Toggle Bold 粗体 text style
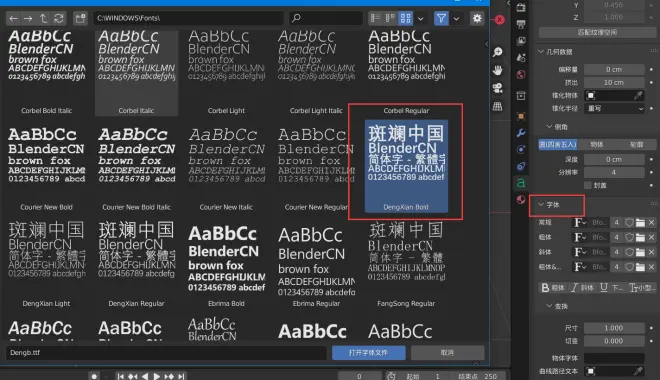Viewport: 660px width, 380px height. [552, 288]
